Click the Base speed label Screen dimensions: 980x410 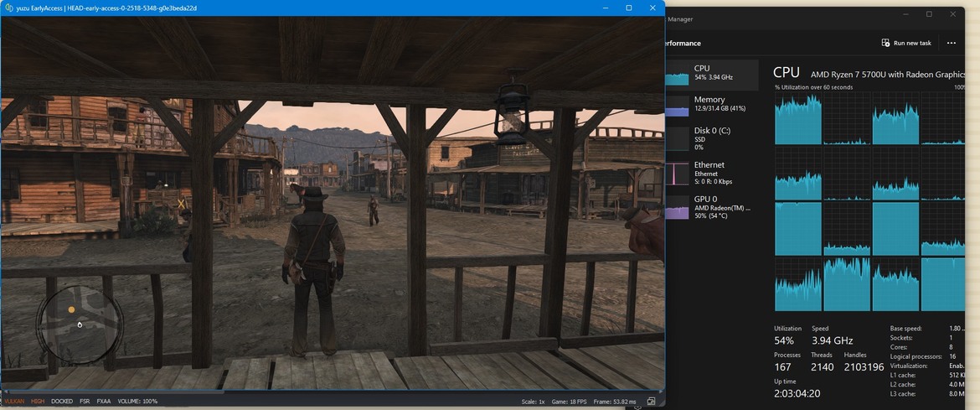coord(905,329)
